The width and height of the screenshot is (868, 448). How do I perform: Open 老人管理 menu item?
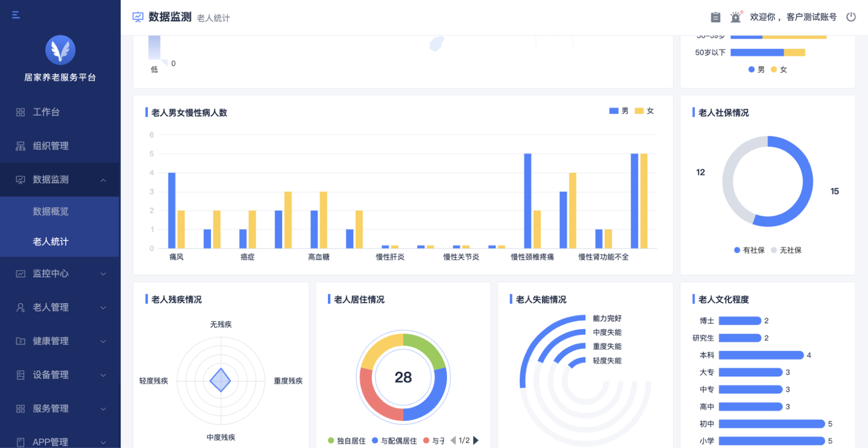pyautogui.click(x=60, y=308)
